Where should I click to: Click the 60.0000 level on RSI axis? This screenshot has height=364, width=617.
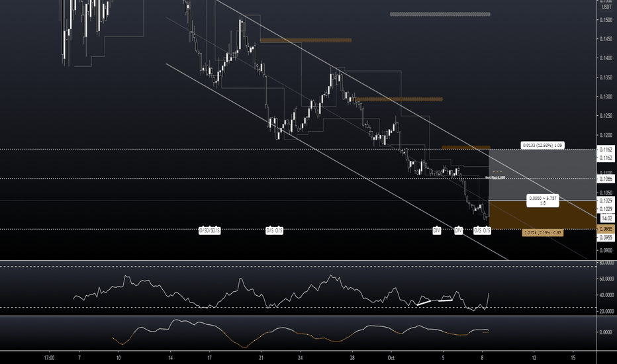[606, 279]
